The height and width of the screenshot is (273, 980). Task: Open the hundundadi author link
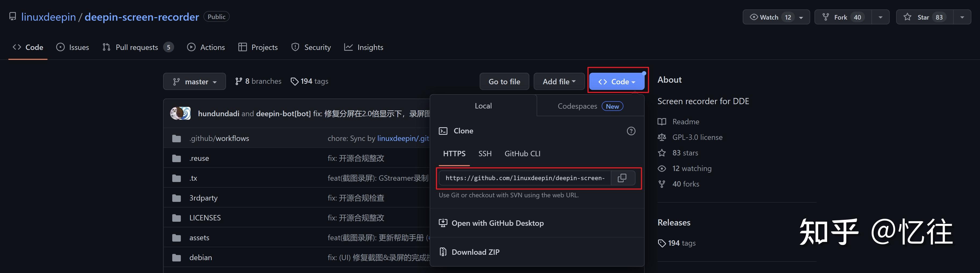coord(219,114)
